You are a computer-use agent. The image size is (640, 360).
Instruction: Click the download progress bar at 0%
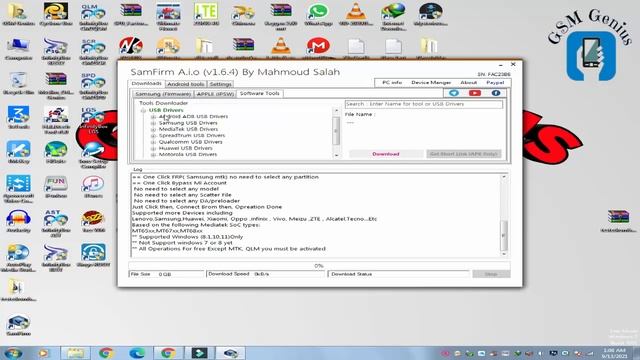319,266
